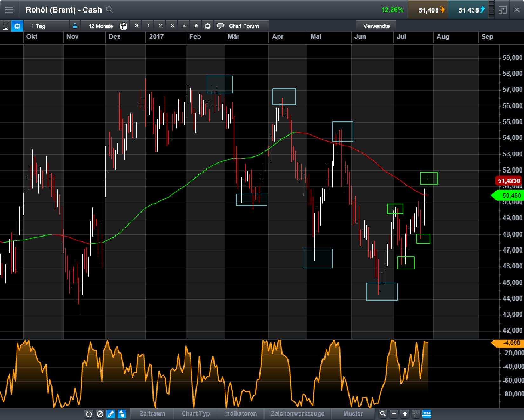Click the search icon next to Rohöl (Brent)

110,10
